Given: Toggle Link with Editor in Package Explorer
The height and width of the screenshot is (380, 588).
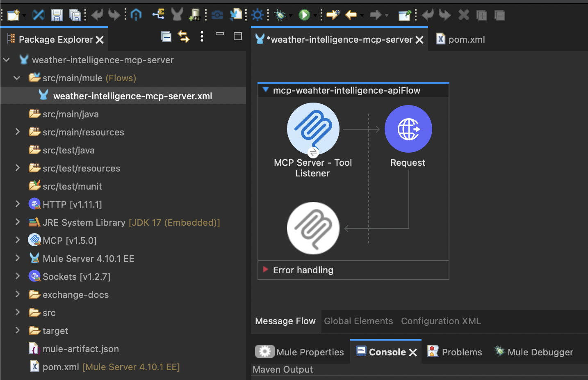Looking at the screenshot, I should pyautogui.click(x=184, y=37).
